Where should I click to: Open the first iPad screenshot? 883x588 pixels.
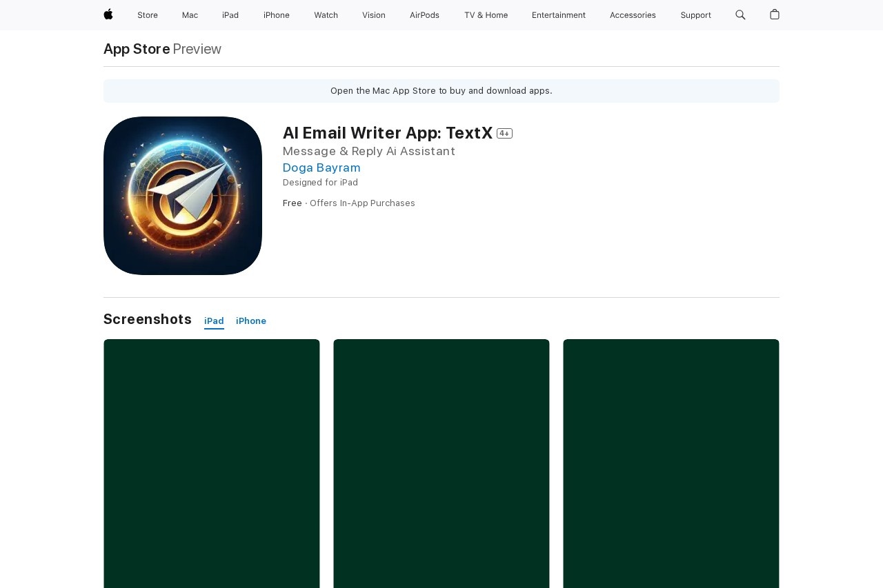(x=212, y=463)
